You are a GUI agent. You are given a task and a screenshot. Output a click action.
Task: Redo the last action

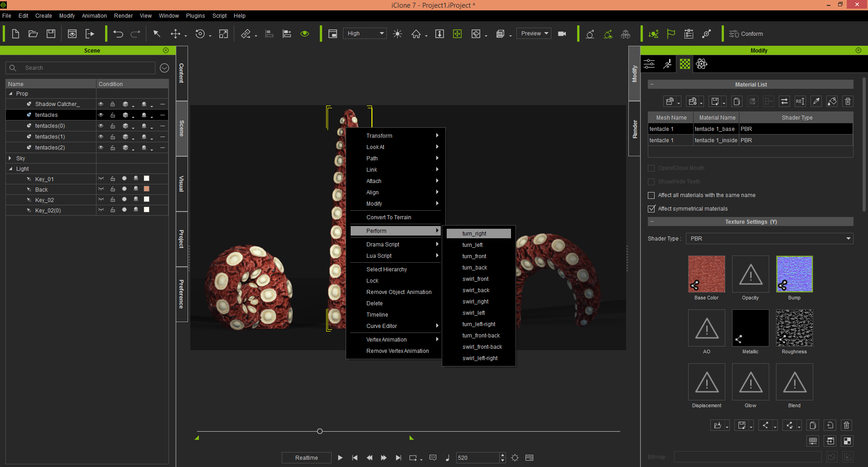[135, 34]
